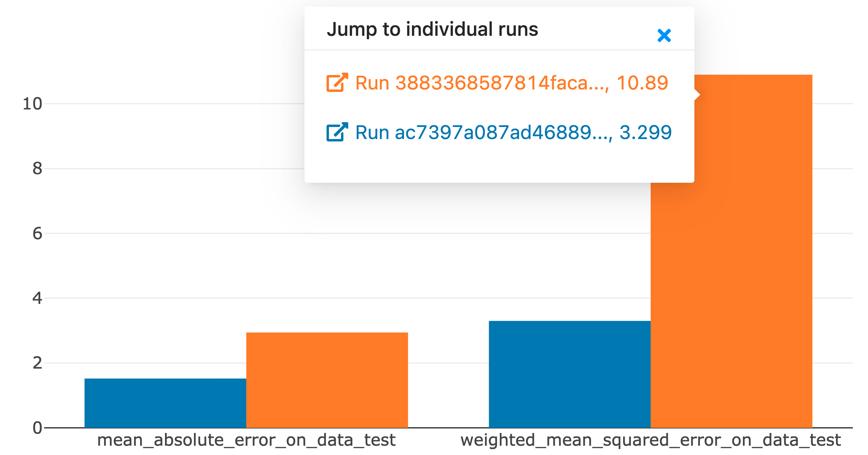Viewport: 868px width, 455px height.
Task: Click the 6 tick label on y-axis
Action: pos(37,233)
